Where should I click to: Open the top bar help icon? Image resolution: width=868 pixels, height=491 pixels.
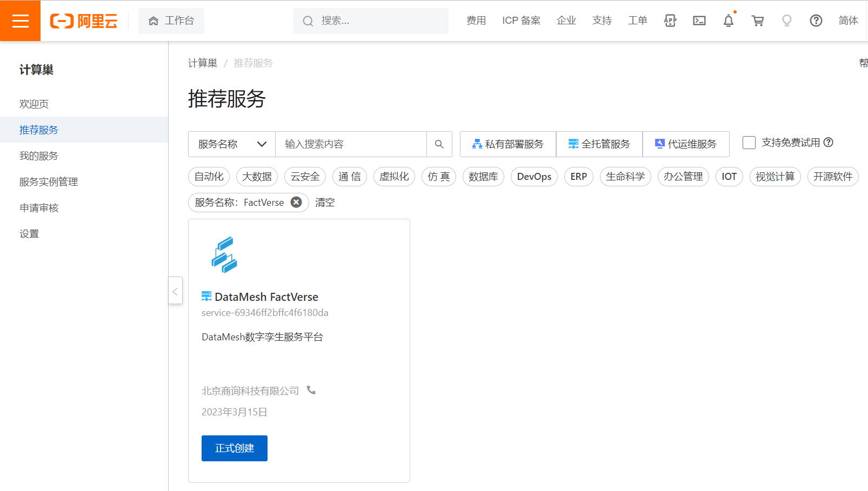pos(816,21)
